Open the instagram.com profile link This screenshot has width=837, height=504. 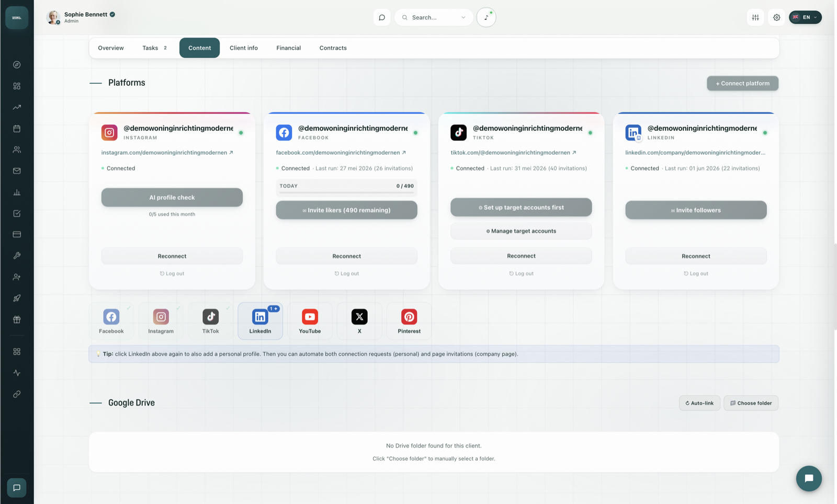(x=167, y=153)
